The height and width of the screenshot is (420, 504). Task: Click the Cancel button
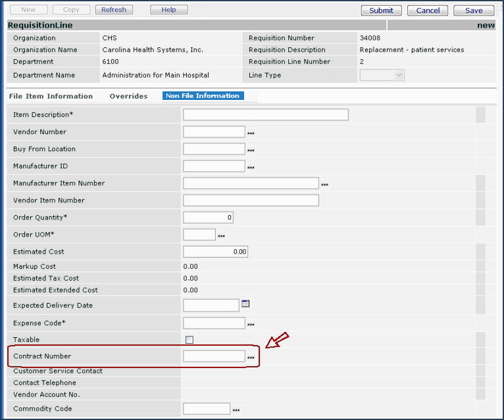coord(428,11)
